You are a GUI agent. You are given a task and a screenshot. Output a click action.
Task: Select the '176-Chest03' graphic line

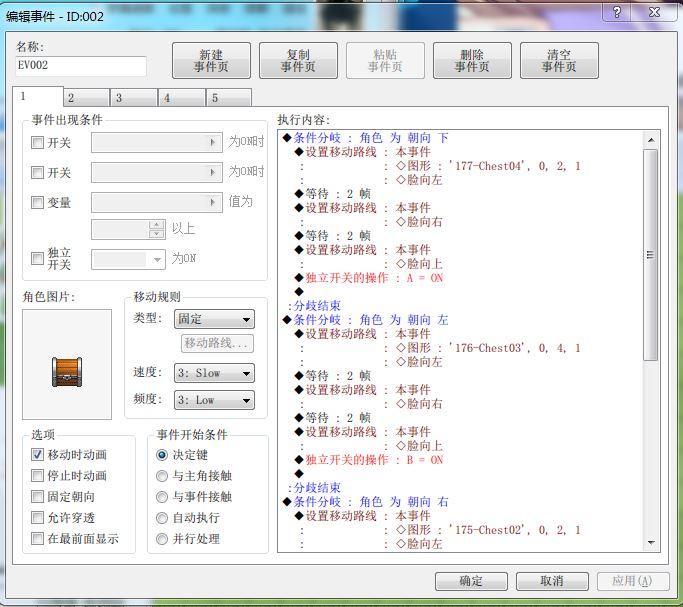click(x=489, y=348)
